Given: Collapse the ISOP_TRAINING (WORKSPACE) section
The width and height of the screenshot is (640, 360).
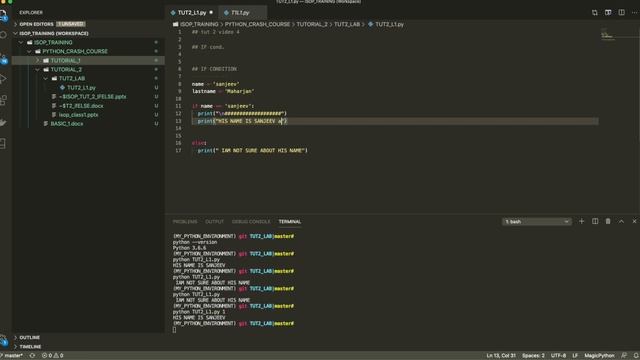Looking at the screenshot, I should click(88, 33).
